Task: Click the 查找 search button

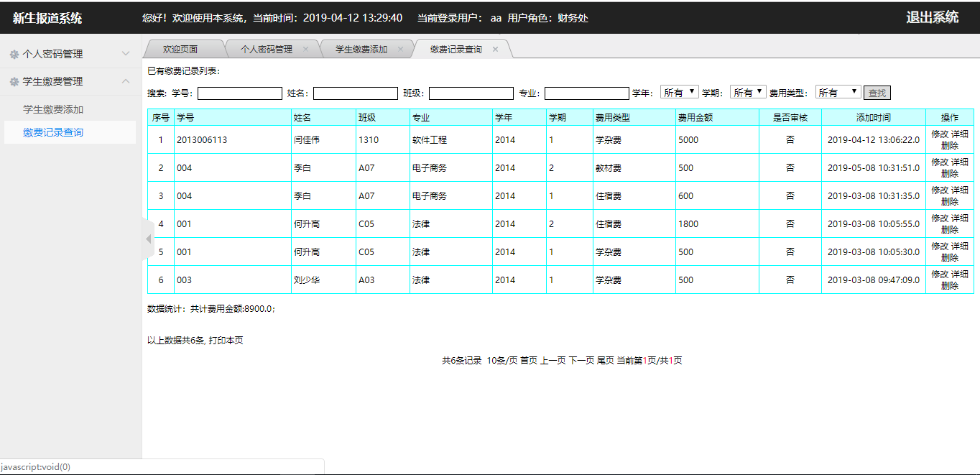Action: pos(877,93)
